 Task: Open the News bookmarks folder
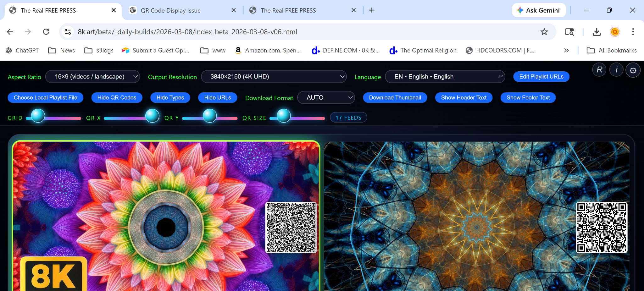61,50
